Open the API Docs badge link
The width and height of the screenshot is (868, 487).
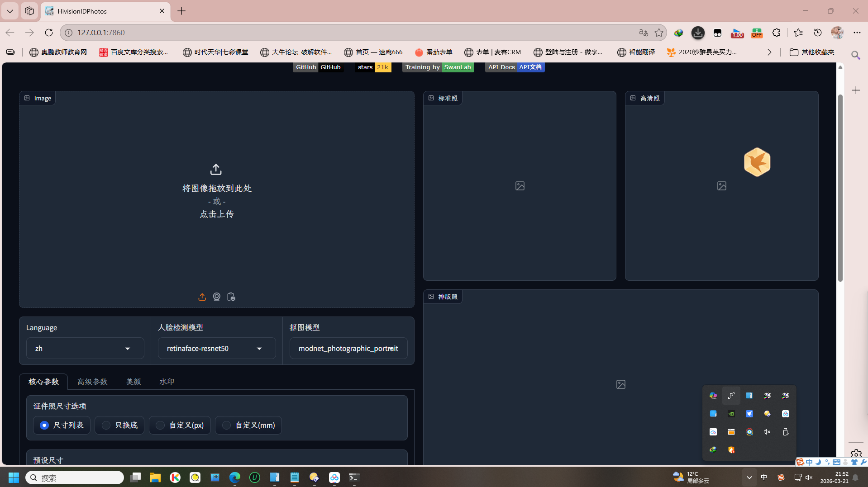(x=515, y=67)
